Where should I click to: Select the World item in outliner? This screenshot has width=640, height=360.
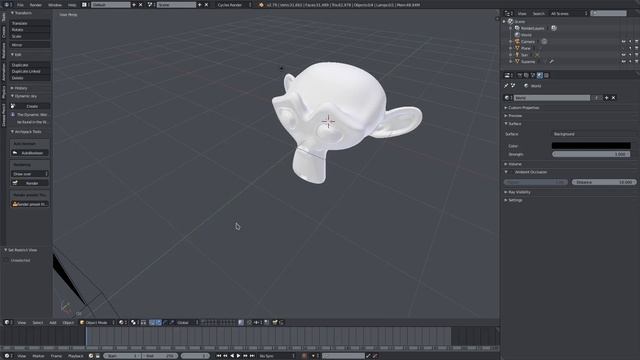[x=526, y=35]
